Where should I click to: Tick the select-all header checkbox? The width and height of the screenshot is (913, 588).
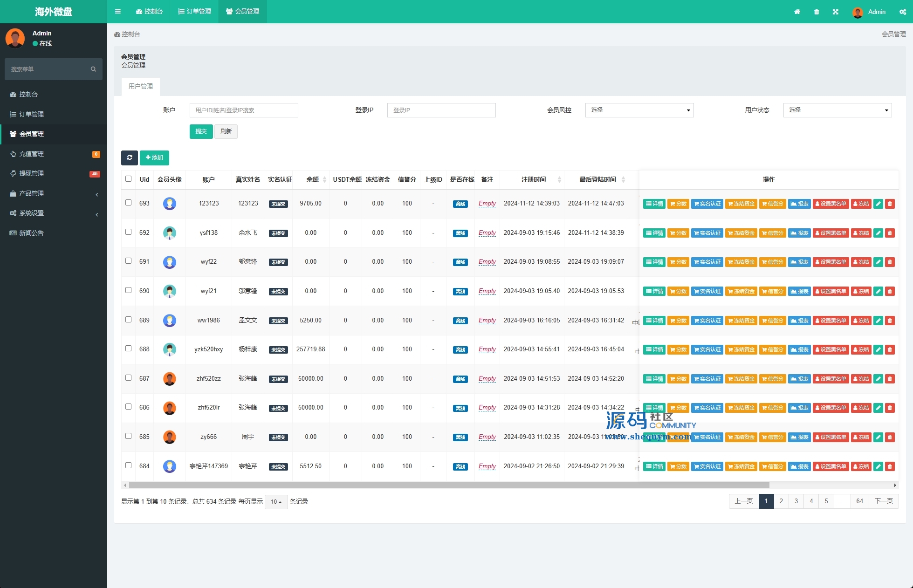pos(129,179)
